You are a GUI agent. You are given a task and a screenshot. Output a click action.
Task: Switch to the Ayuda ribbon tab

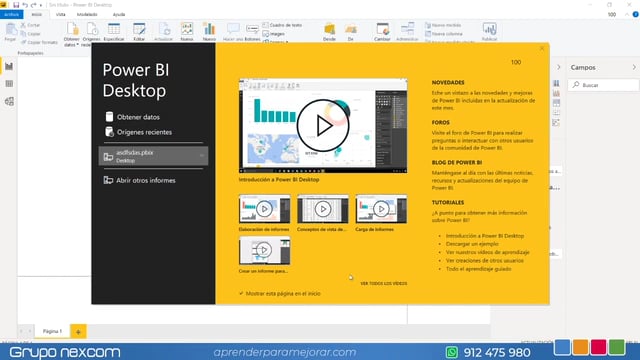(119, 14)
